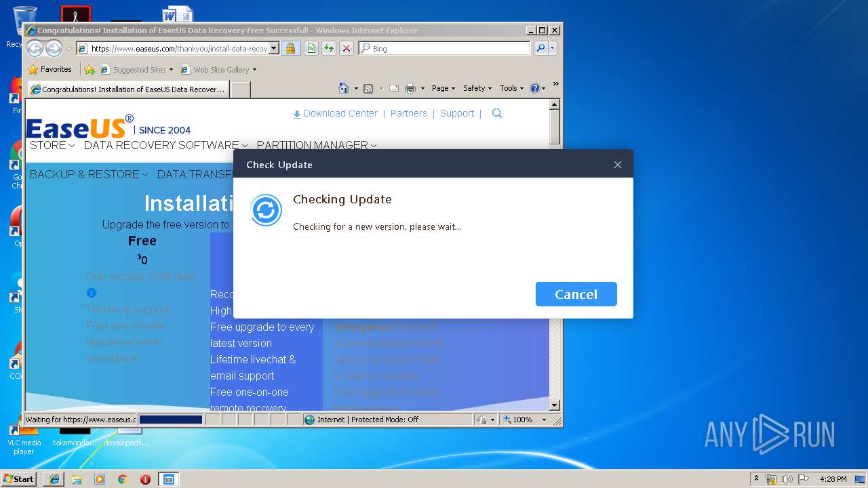Open the Page menu
Screen dimensions: 868x488
click(x=443, y=88)
